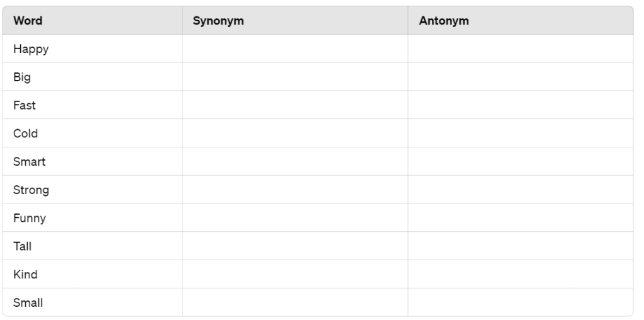
Task: Select the Funny word cell
Action: coord(30,218)
